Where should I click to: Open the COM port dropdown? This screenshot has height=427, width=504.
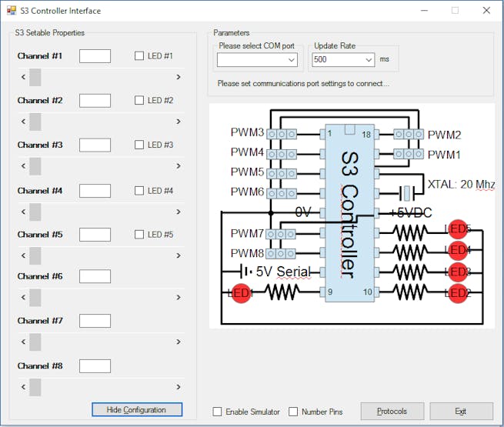point(257,60)
